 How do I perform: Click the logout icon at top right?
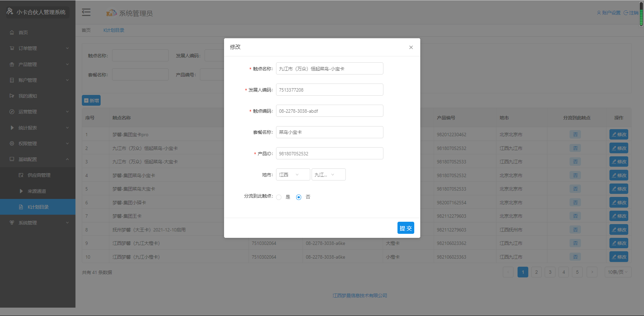(x=626, y=13)
